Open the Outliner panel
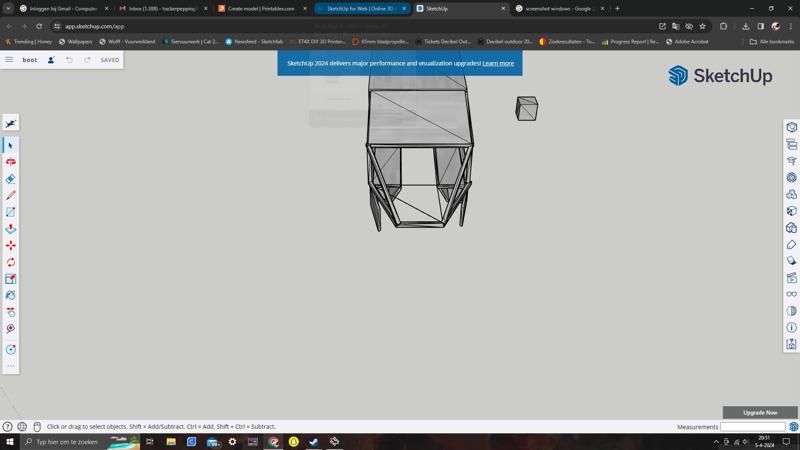 (791, 144)
